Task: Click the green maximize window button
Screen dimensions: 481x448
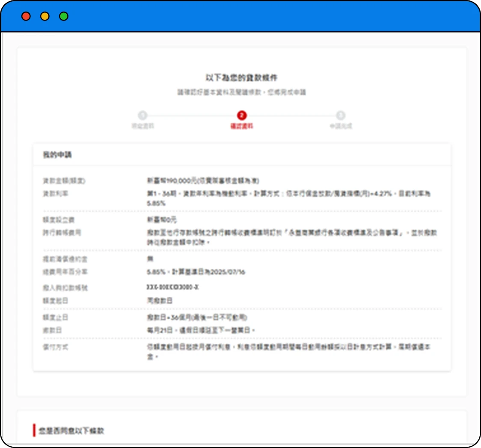Action: coord(63,16)
